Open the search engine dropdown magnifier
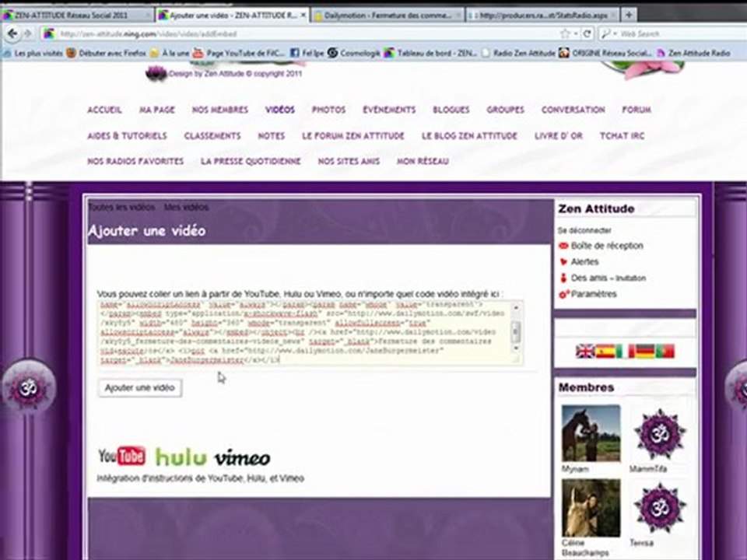 tap(608, 33)
